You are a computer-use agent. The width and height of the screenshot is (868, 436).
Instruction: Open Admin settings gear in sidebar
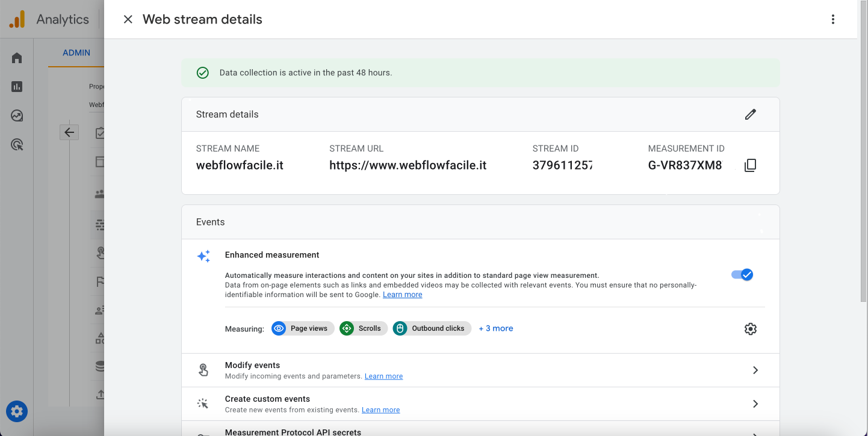(x=17, y=411)
